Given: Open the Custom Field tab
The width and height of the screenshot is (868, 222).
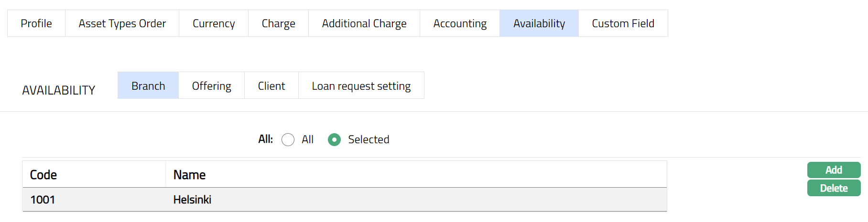Looking at the screenshot, I should [x=623, y=23].
